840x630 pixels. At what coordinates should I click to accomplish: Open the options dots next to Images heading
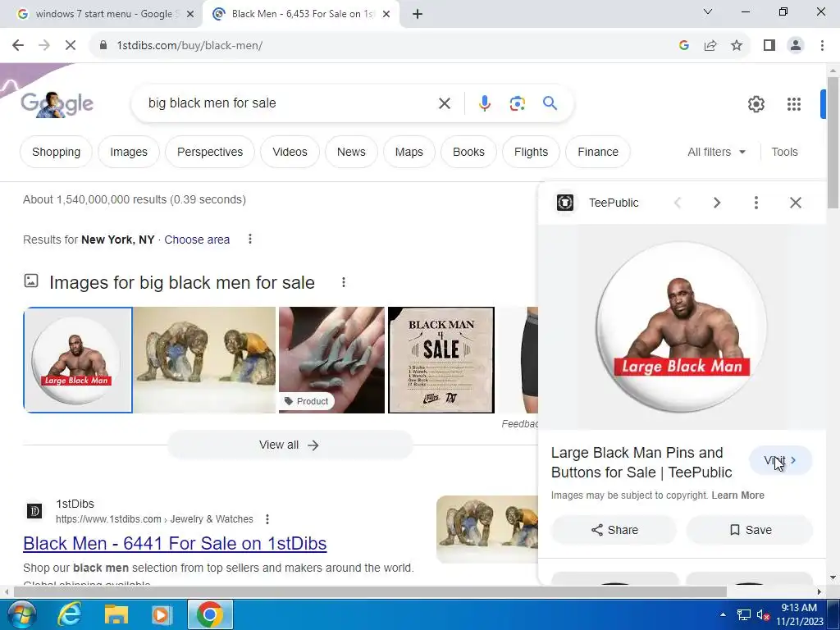click(344, 282)
